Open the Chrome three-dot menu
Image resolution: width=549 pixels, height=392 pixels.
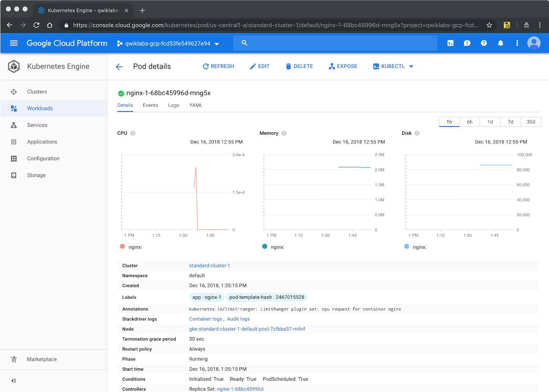tap(540, 25)
